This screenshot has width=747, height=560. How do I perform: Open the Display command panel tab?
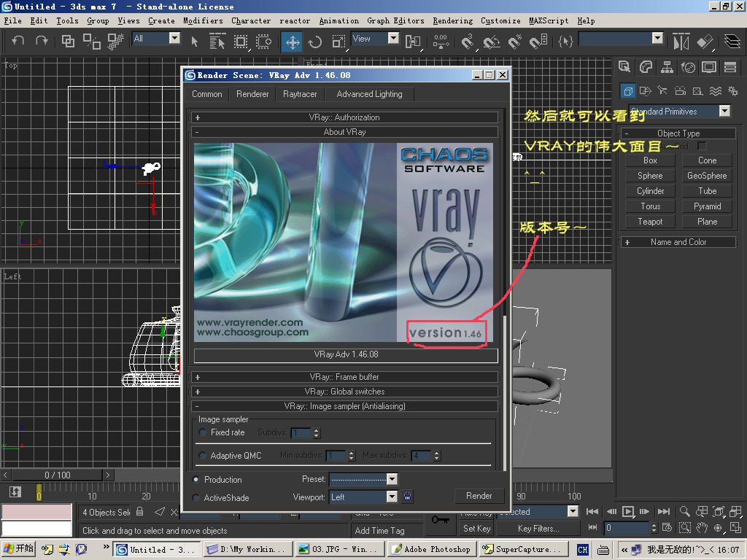(709, 66)
